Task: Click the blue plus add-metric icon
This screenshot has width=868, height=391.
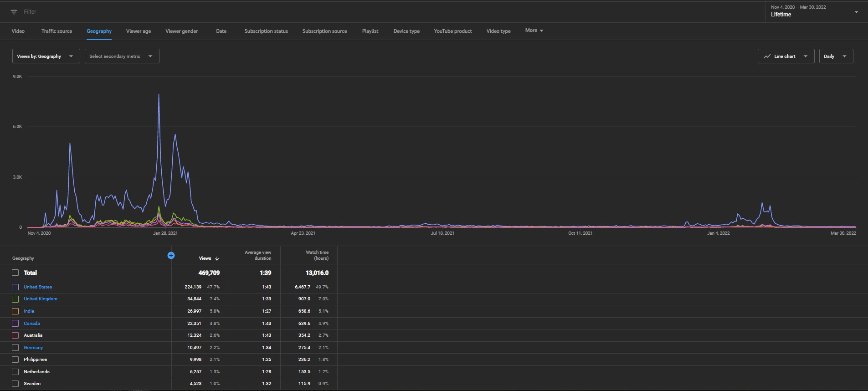Action: (x=171, y=255)
